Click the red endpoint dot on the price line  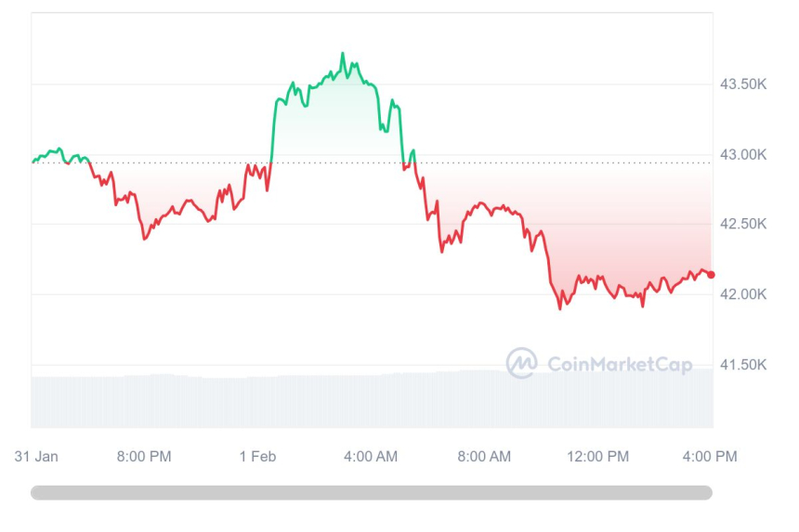pos(711,274)
